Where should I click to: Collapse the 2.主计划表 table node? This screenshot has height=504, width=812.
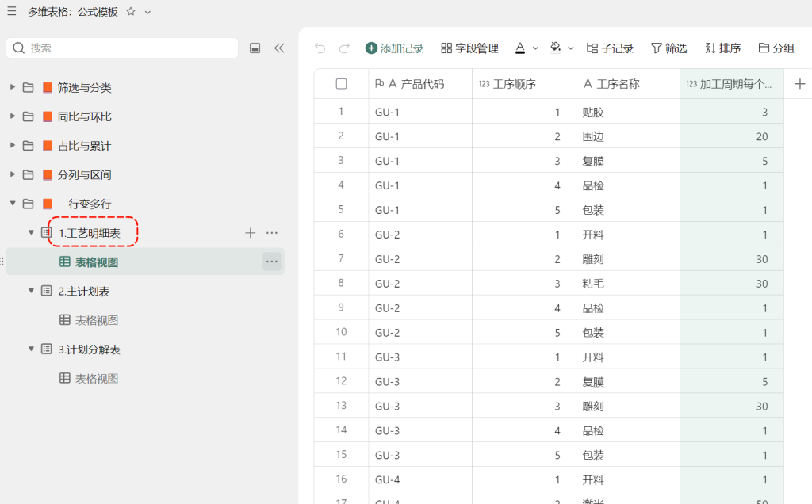(31, 290)
